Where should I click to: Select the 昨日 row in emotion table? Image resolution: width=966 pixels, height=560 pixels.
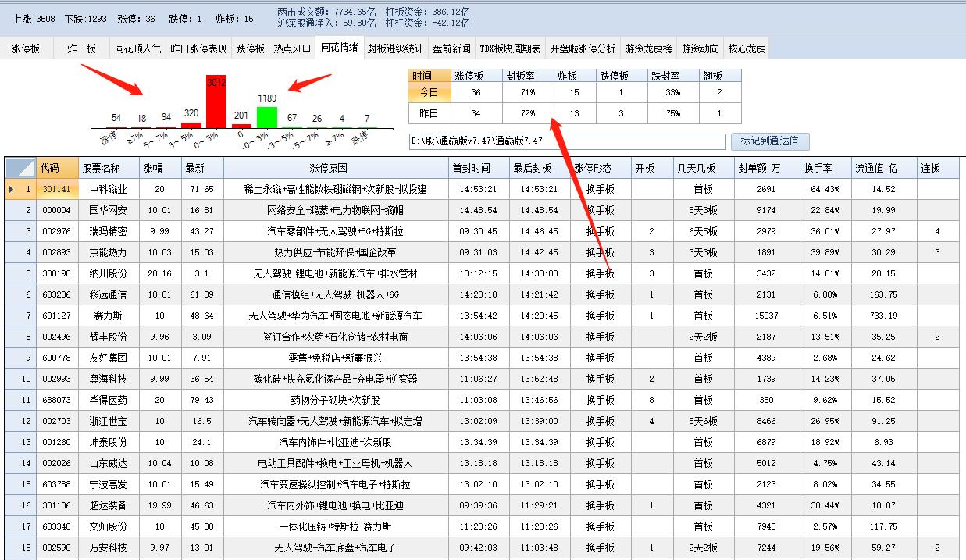429,112
